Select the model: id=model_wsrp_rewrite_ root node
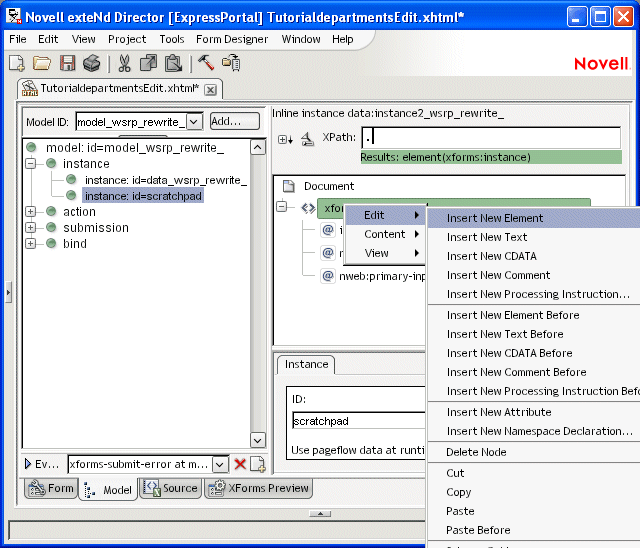Image resolution: width=640 pixels, height=548 pixels. click(x=135, y=147)
